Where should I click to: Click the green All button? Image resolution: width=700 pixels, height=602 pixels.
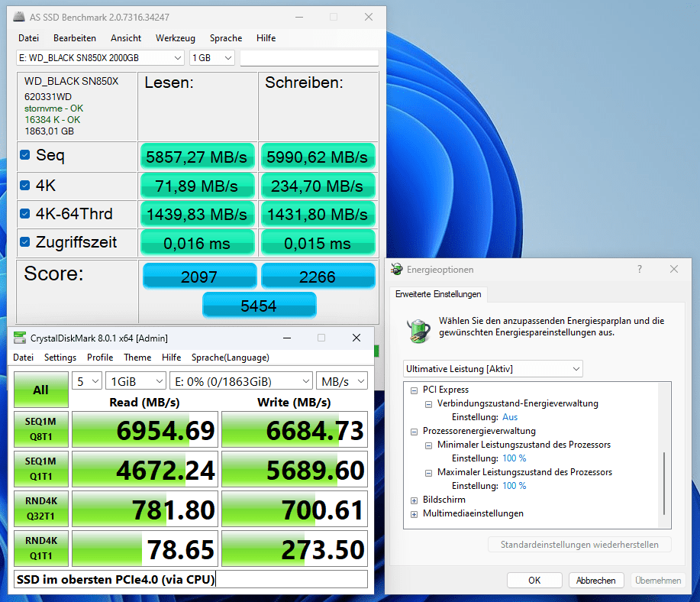[41, 390]
